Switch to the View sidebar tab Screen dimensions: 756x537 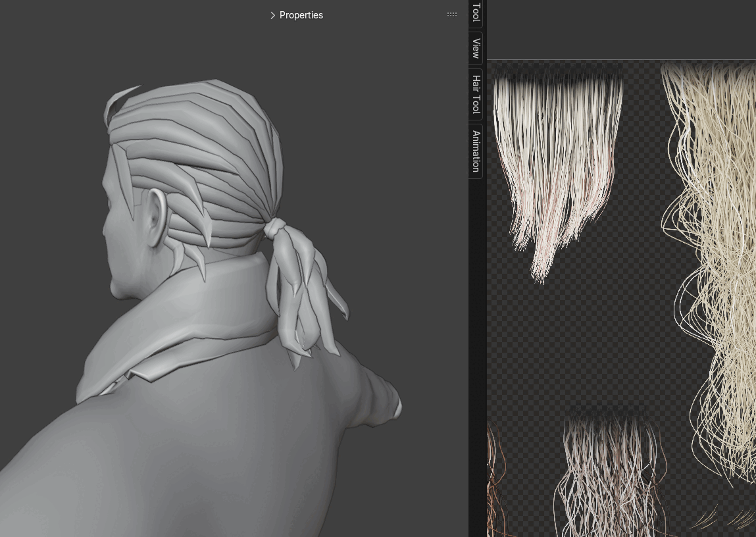pyautogui.click(x=476, y=48)
